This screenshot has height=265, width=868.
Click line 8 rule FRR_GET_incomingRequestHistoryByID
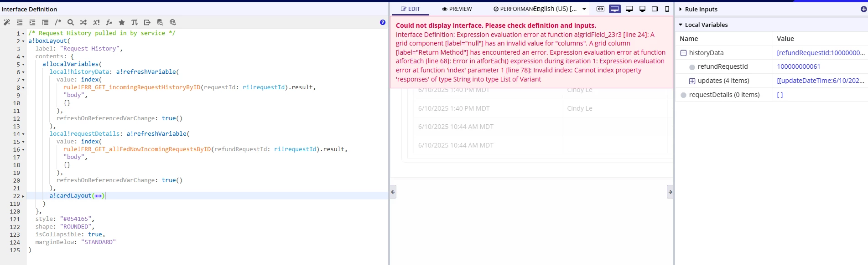tap(132, 87)
